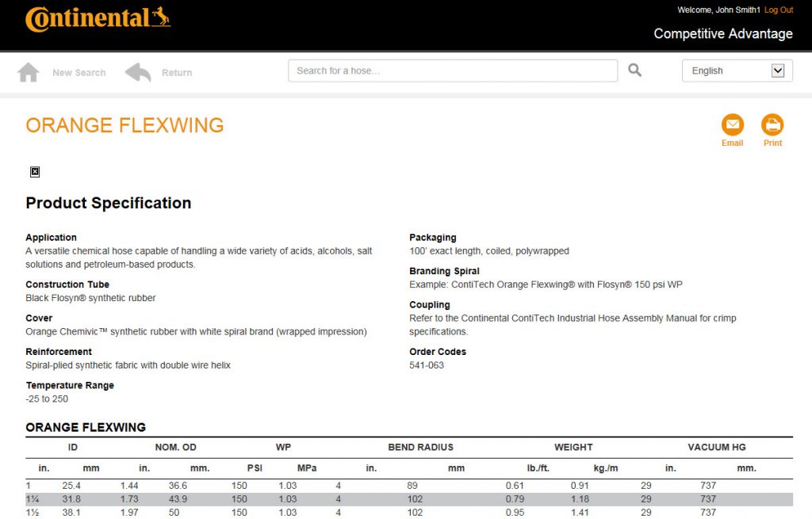Click the home icon for New Search
This screenshot has width=812, height=519.
point(29,72)
